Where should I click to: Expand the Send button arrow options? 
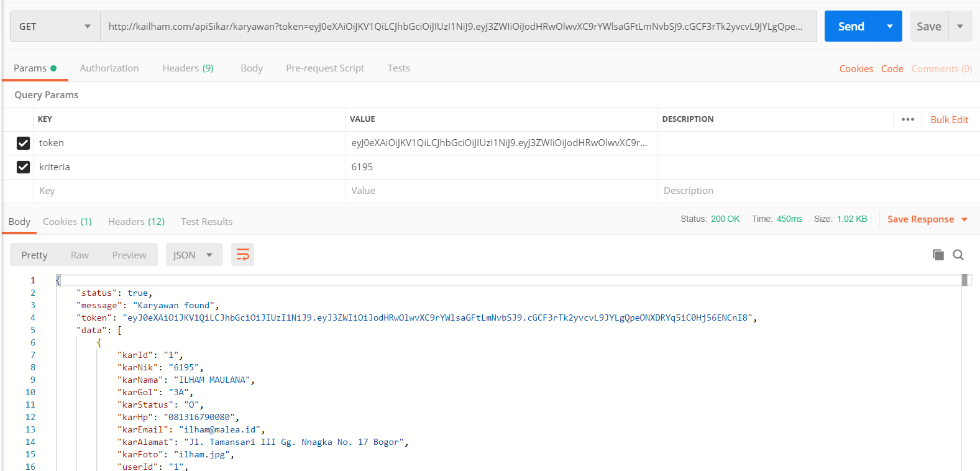[890, 27]
